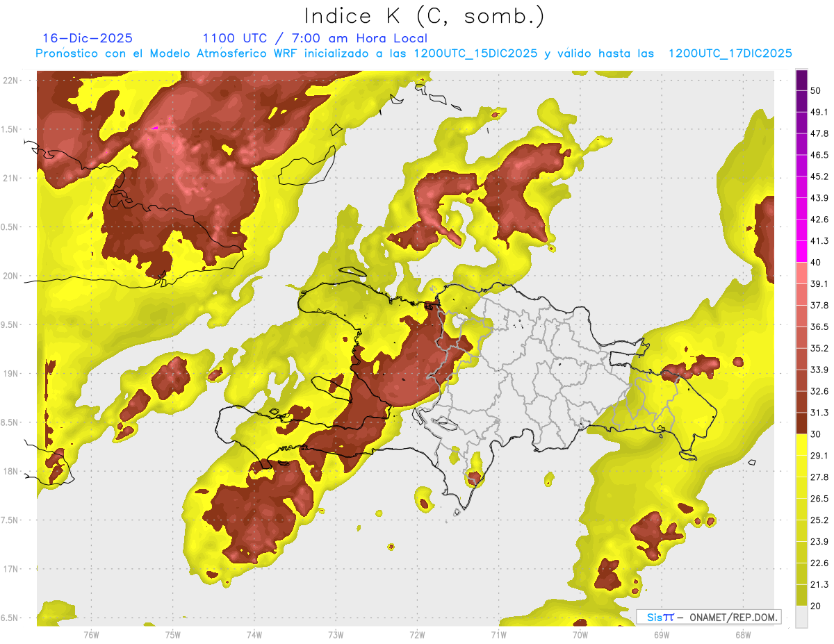Viewport: 834px width, 644px height.
Task: Click the 'Pronostico con el Modelo Atmosferico WRF' forecast description line
Action: 414,53
